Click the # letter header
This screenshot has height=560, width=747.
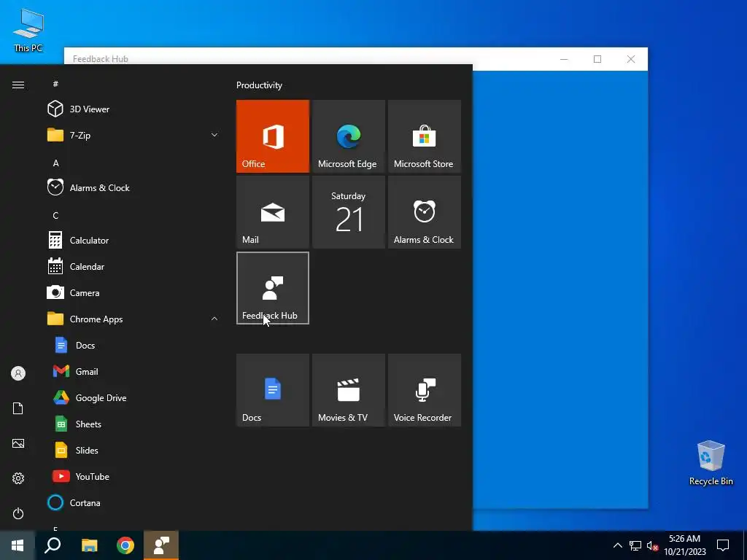[55, 84]
